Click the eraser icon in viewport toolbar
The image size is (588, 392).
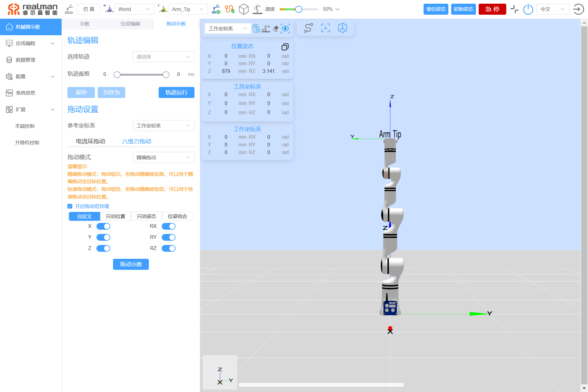(x=276, y=28)
